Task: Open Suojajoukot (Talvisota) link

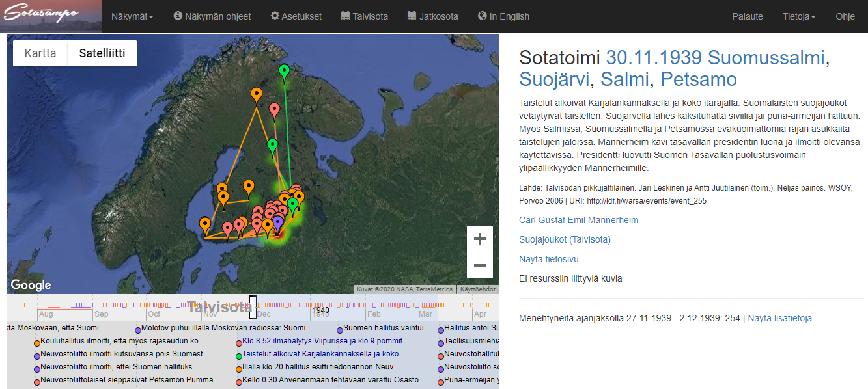Action: pyautogui.click(x=565, y=239)
